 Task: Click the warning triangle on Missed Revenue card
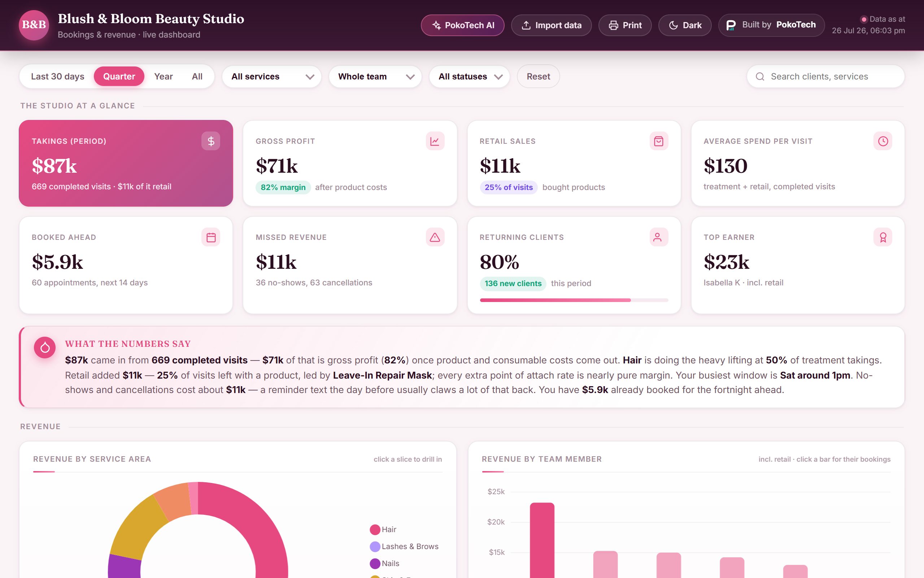click(435, 237)
